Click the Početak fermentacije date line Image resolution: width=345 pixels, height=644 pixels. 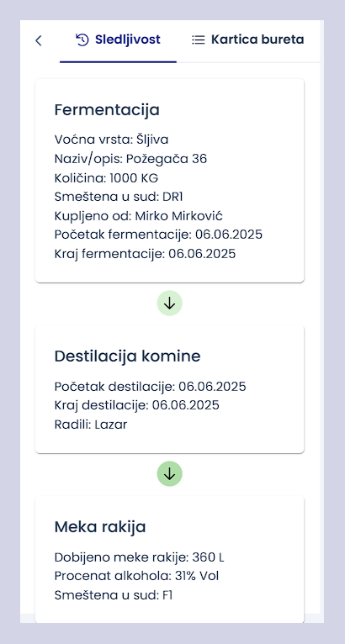(158, 235)
